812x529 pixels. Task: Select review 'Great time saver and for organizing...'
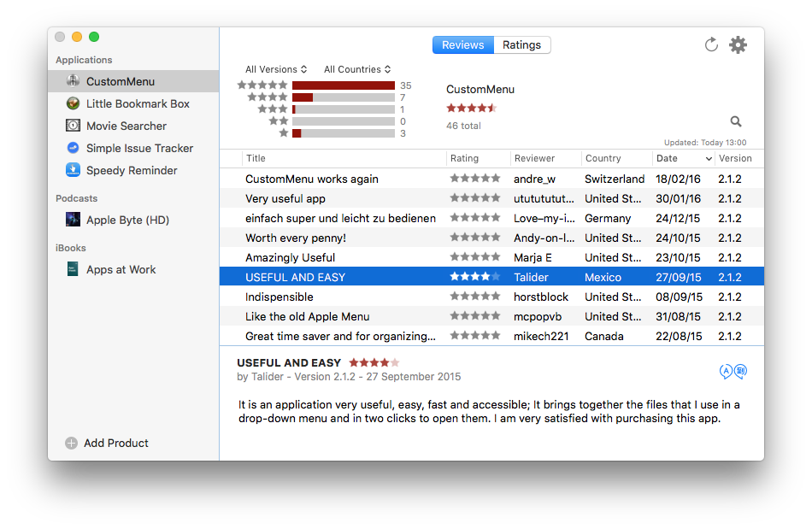point(492,337)
